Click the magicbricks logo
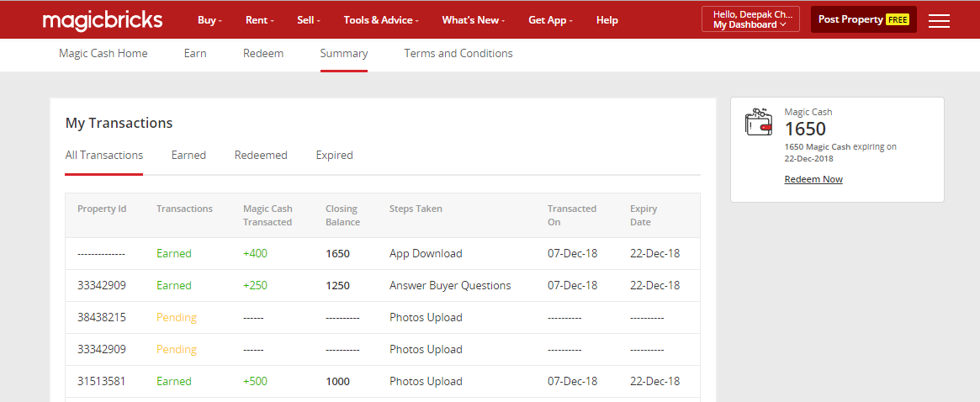This screenshot has height=402, width=980. tap(103, 19)
